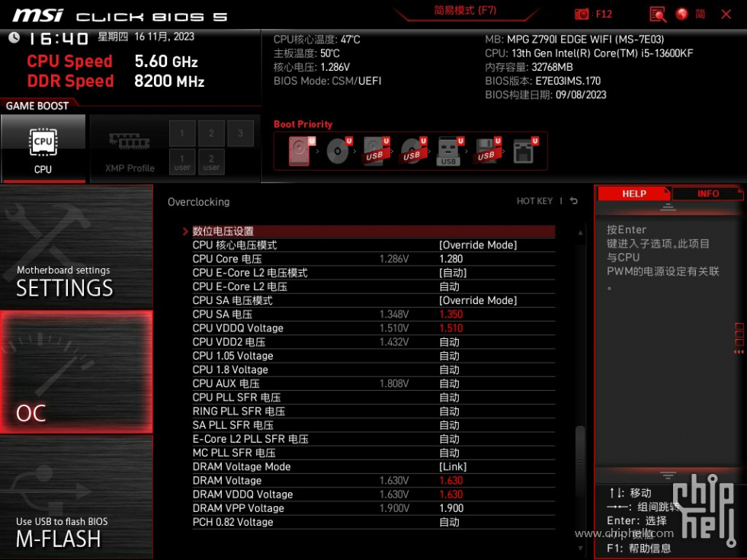Toggle the XMP Profile memory icon

coord(129,142)
